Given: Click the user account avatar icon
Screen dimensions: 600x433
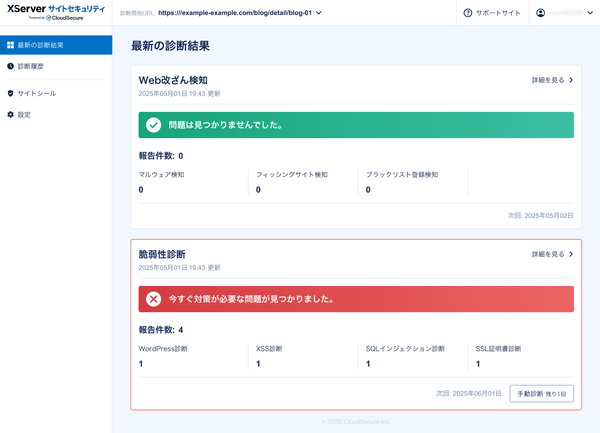Looking at the screenshot, I should 541,13.
